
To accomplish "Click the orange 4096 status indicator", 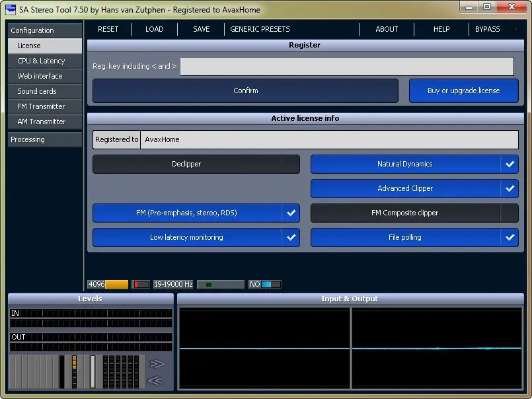I will point(108,284).
